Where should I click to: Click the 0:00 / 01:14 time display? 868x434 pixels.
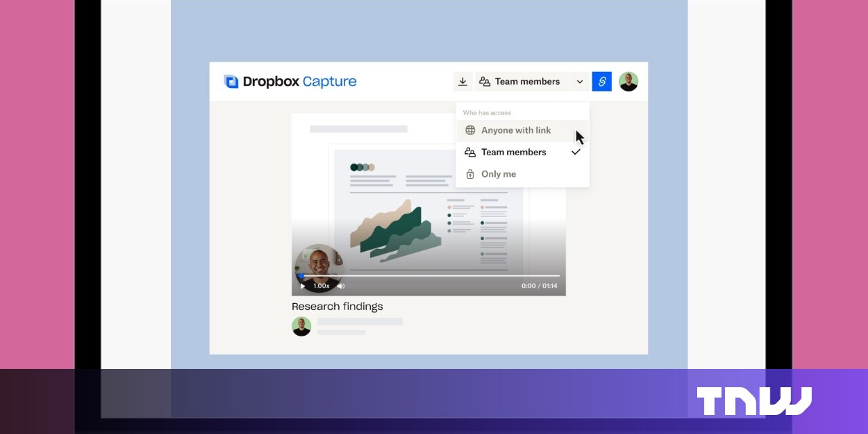(539, 286)
